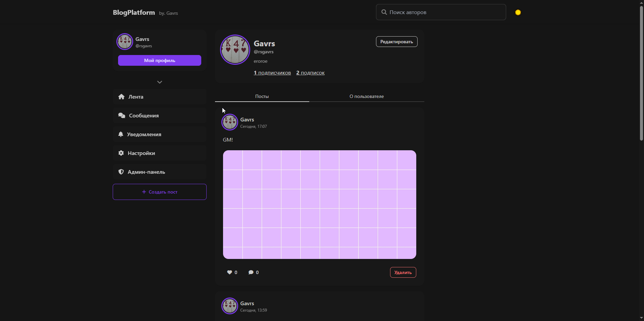Click the plus icon in Создать пост
The width and height of the screenshot is (644, 321).
click(144, 192)
